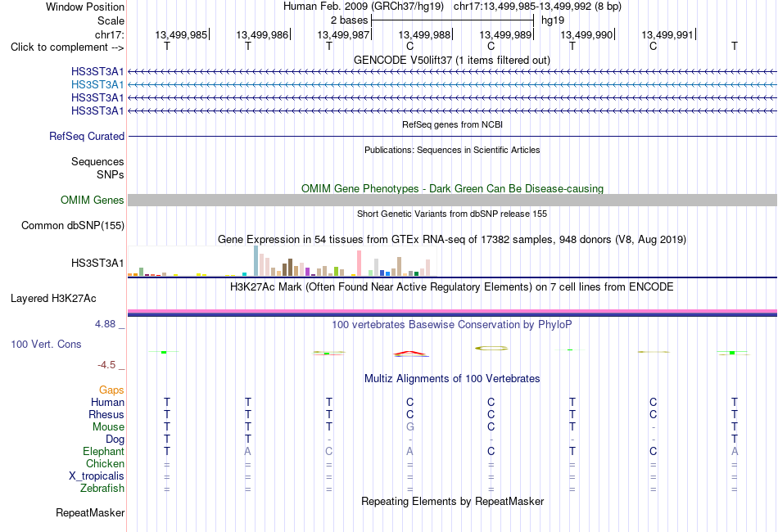Screen dimensions: 778x532
Task: Select the Dog species row label
Action: [115, 440]
